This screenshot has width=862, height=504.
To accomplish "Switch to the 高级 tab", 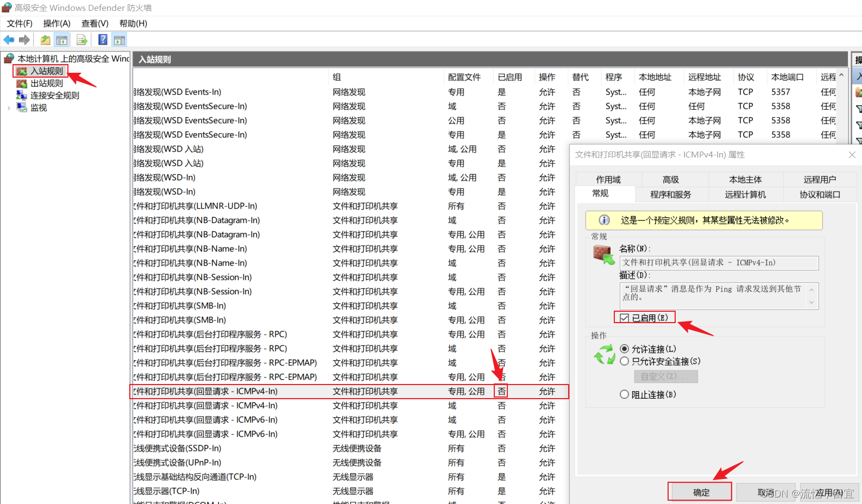I will [x=671, y=179].
